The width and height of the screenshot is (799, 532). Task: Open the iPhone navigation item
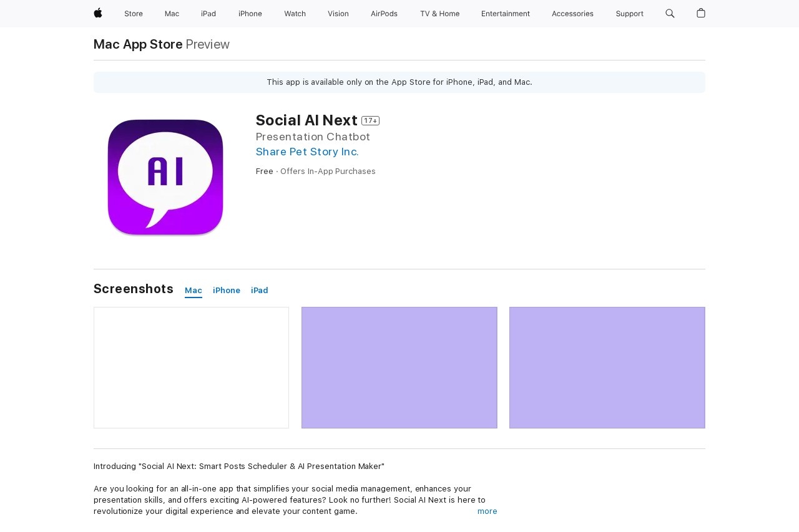pyautogui.click(x=250, y=14)
